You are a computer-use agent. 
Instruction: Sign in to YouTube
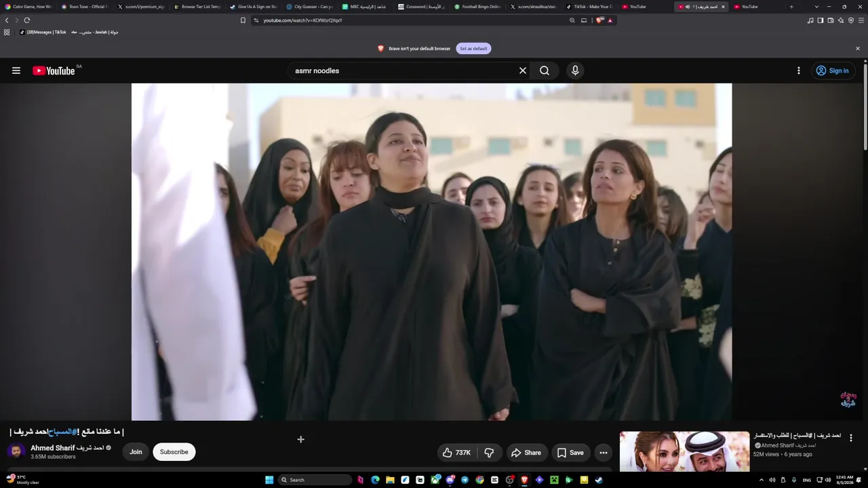pos(833,70)
